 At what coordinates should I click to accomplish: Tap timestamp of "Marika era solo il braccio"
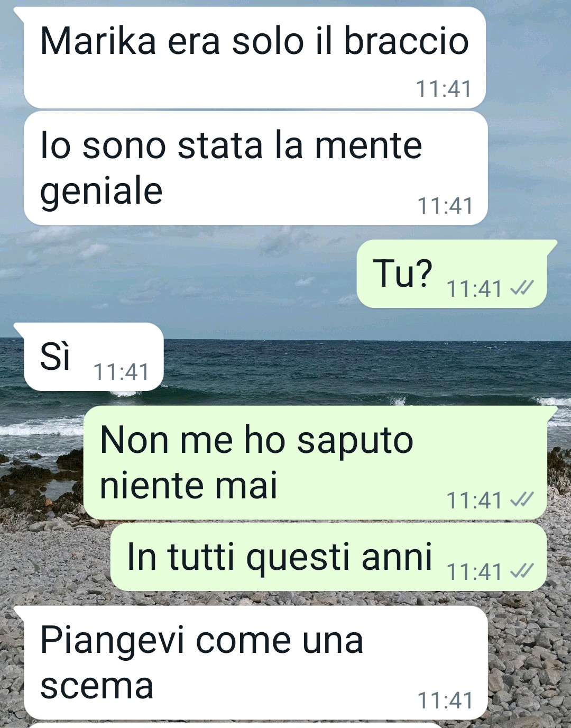[444, 88]
